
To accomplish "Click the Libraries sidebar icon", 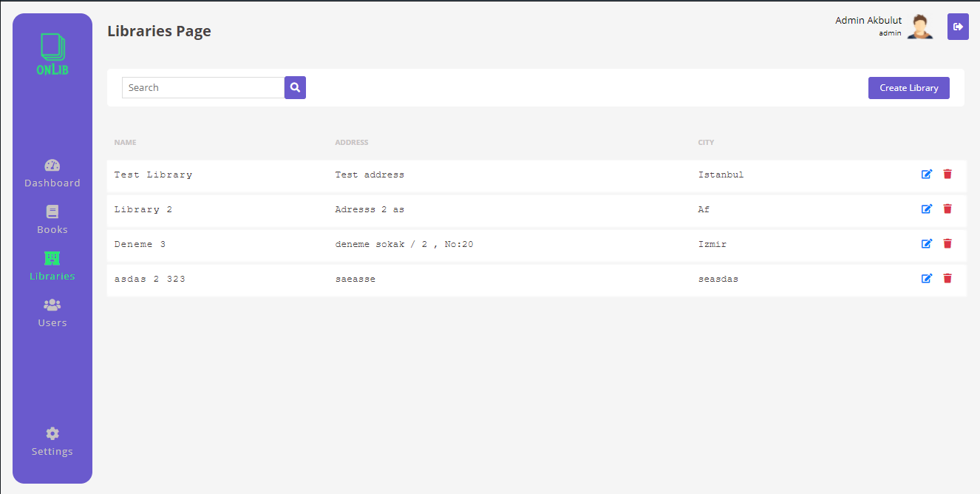I will coord(52,257).
